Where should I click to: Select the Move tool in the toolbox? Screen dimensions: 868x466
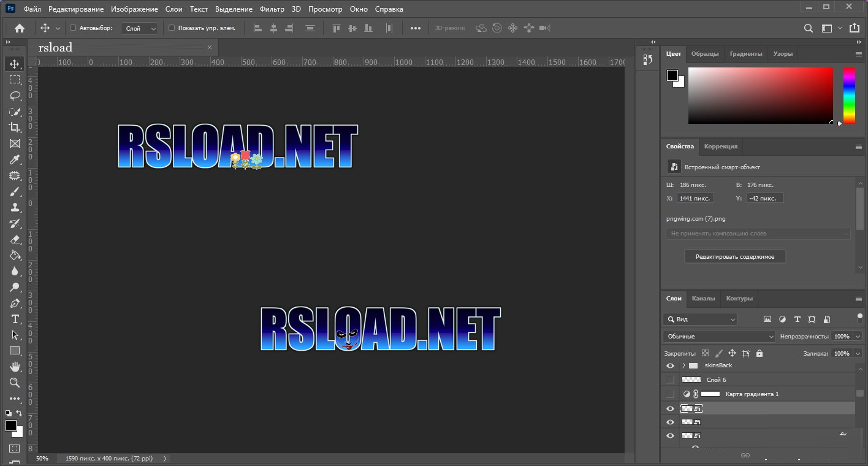click(15, 64)
